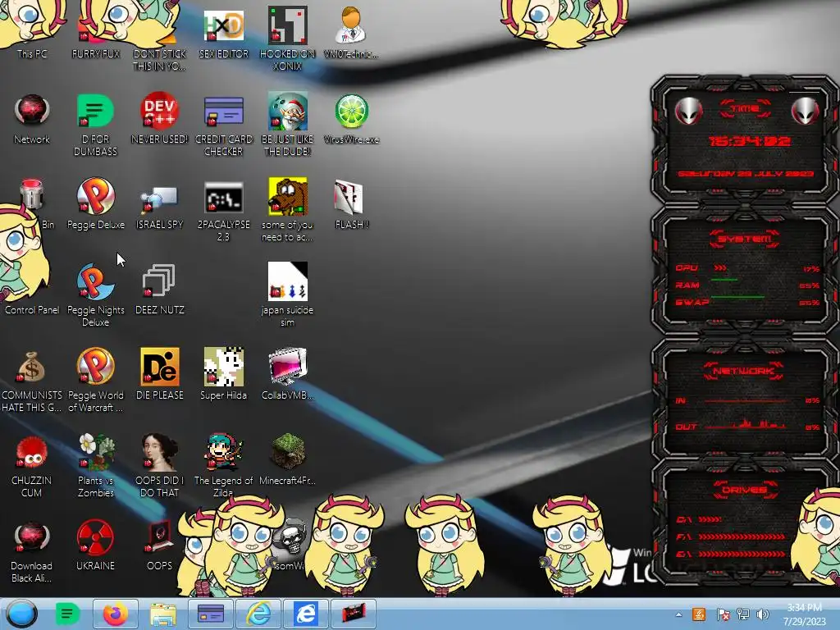Viewport: 840px width, 630px height.
Task: Select the VirusWire.exe lime icon
Action: (x=351, y=119)
